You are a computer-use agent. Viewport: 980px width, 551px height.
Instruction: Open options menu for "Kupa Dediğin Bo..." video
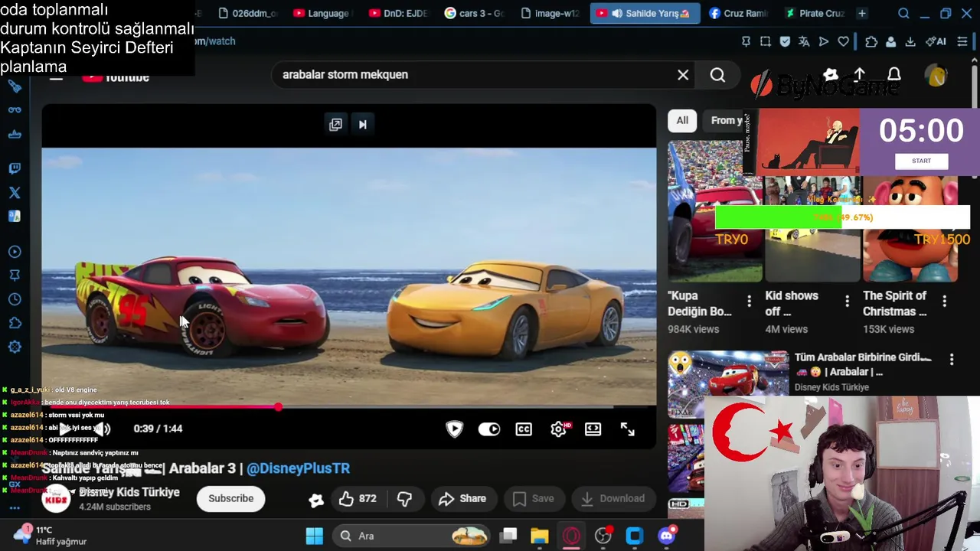pyautogui.click(x=749, y=301)
